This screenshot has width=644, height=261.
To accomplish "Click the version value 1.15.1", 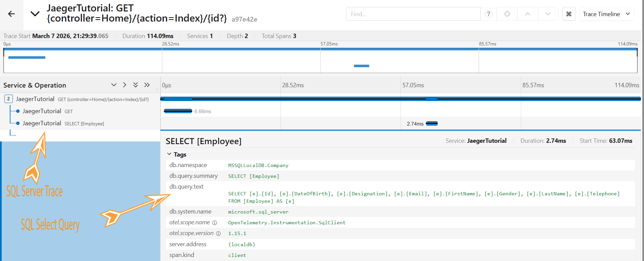I will point(237,233).
